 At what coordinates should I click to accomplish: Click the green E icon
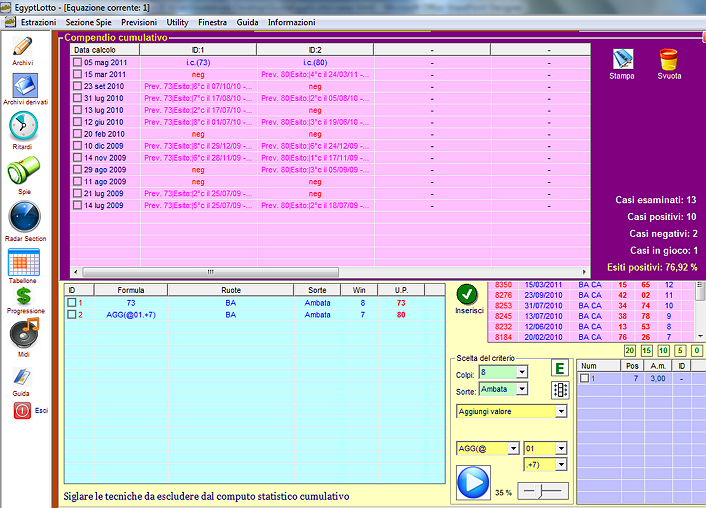[560, 368]
